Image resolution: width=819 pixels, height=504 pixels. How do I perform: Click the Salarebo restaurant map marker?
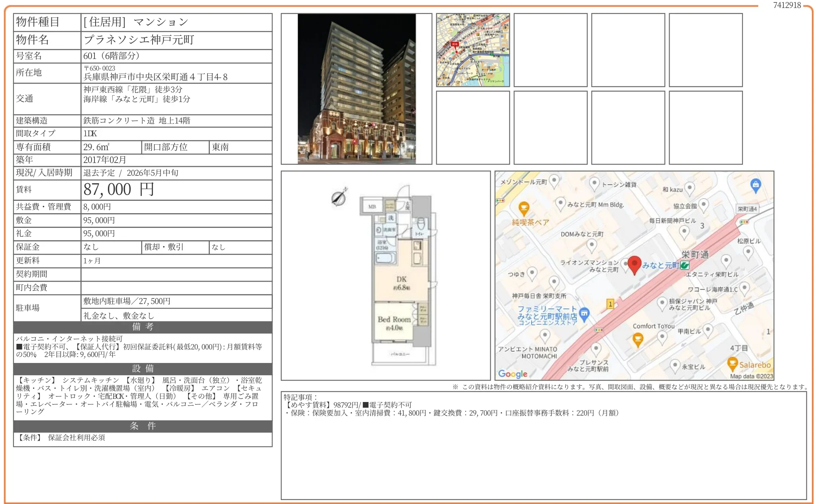click(732, 363)
